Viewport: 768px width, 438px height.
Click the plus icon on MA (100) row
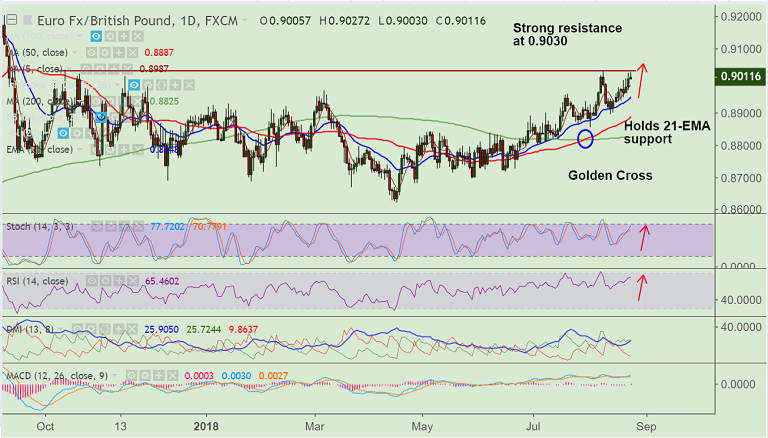click(124, 36)
